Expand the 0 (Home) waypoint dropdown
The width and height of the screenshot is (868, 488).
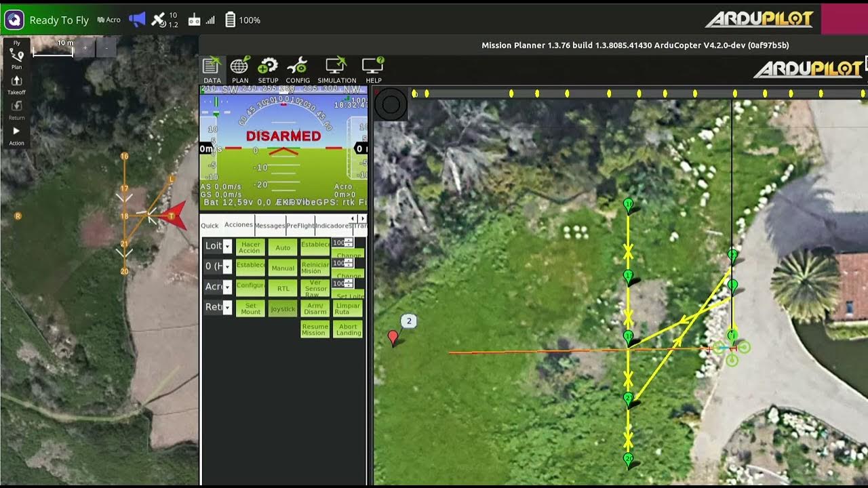[x=227, y=266]
